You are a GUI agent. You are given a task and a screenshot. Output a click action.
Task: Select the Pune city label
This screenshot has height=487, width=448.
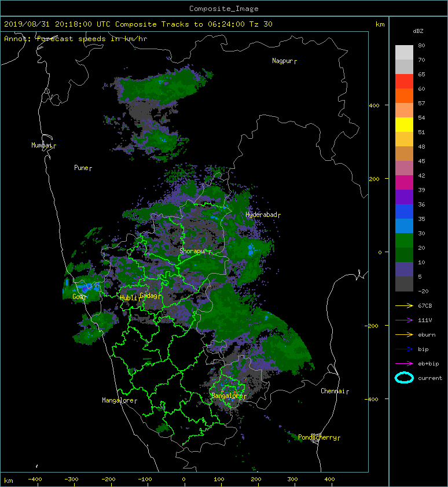point(83,168)
